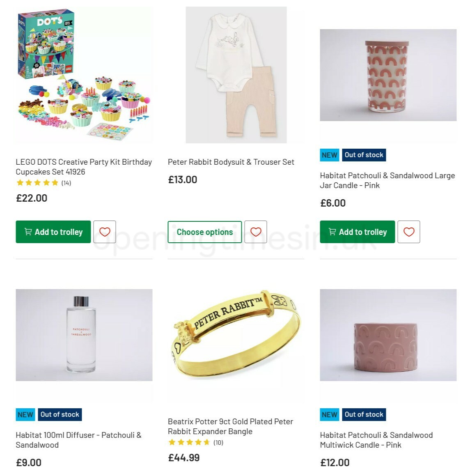Click the trolley cart icon on the LEGO button
Image resolution: width=470 pixels, height=476 pixels.
[x=27, y=232]
